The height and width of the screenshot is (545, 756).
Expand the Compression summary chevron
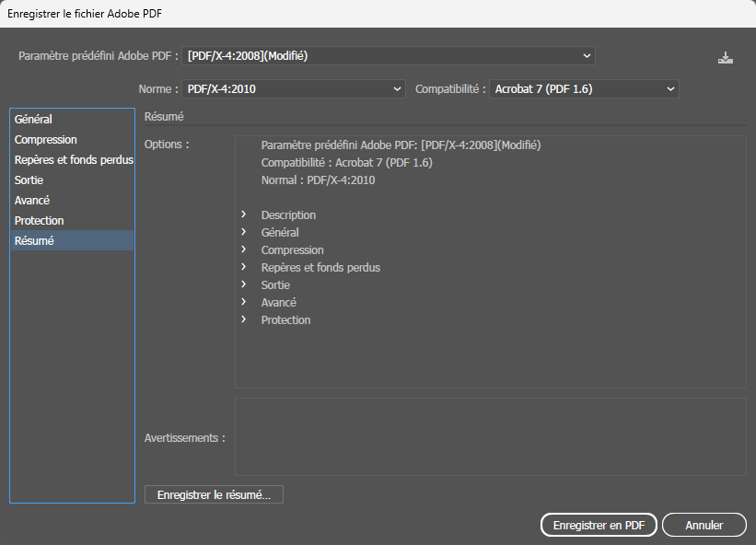(x=244, y=250)
